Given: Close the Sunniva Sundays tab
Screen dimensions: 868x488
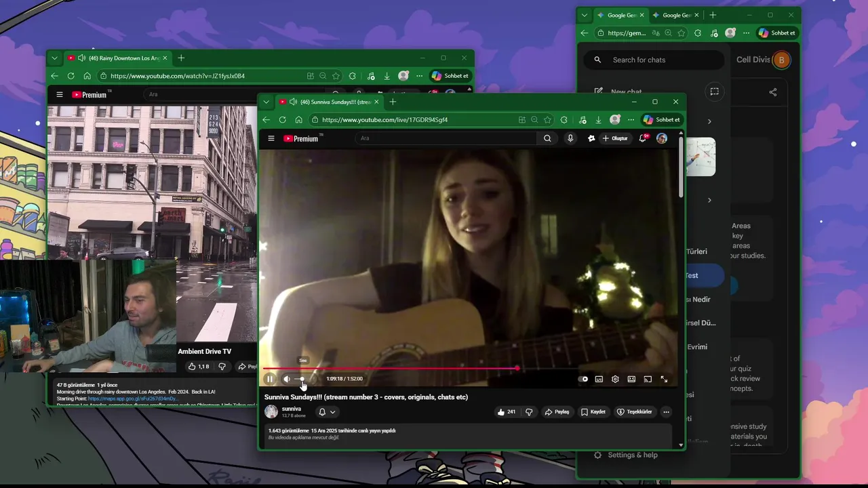Looking at the screenshot, I should (x=376, y=102).
